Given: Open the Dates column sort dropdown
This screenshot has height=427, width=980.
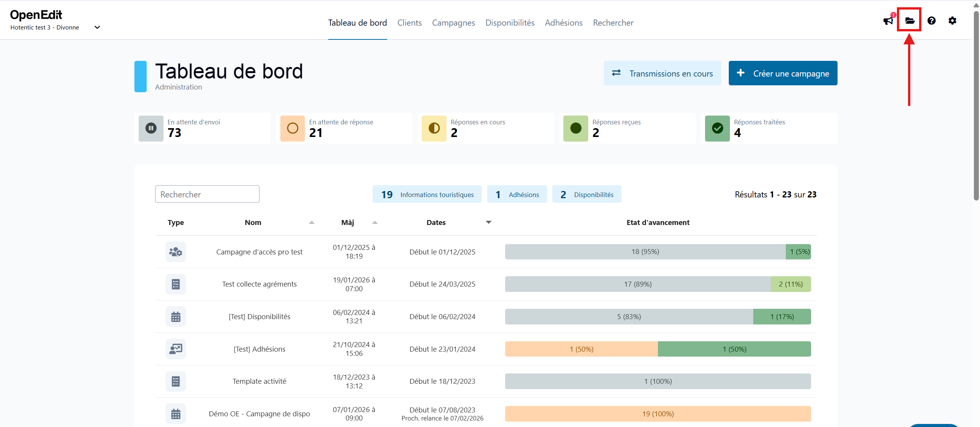Looking at the screenshot, I should 488,222.
